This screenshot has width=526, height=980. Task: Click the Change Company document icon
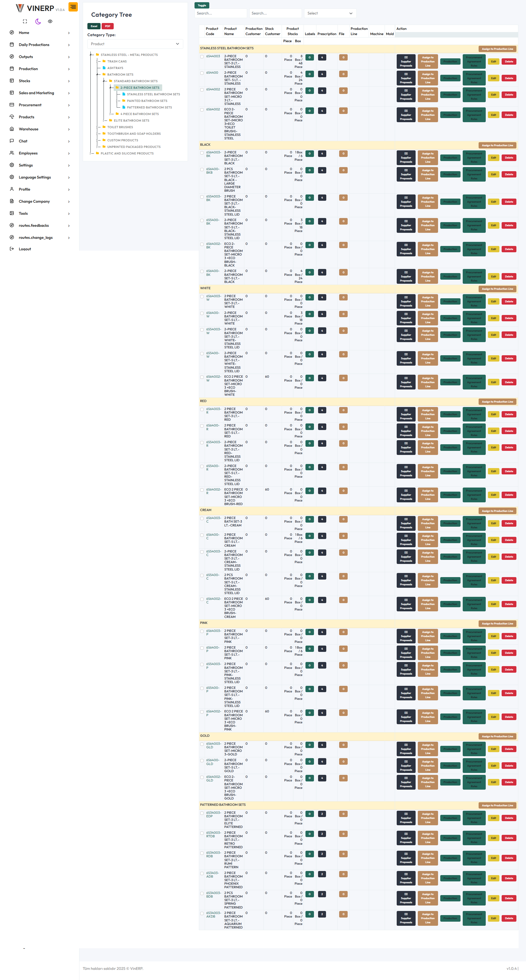[x=12, y=201]
